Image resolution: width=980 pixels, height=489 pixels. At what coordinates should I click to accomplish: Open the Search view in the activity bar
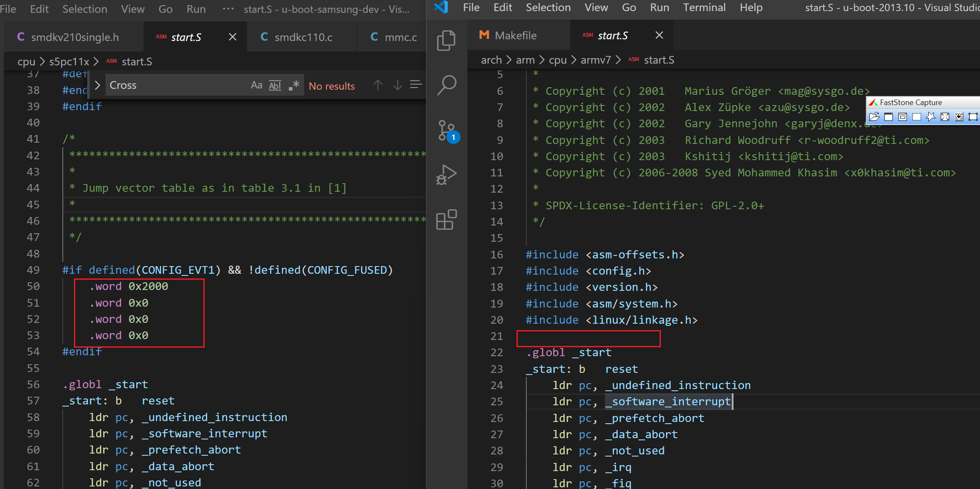click(447, 85)
